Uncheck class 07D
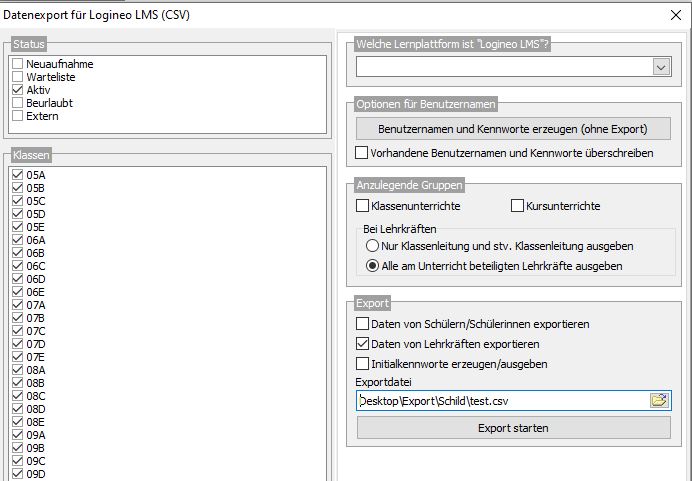This screenshot has width=692, height=481. coord(17,344)
